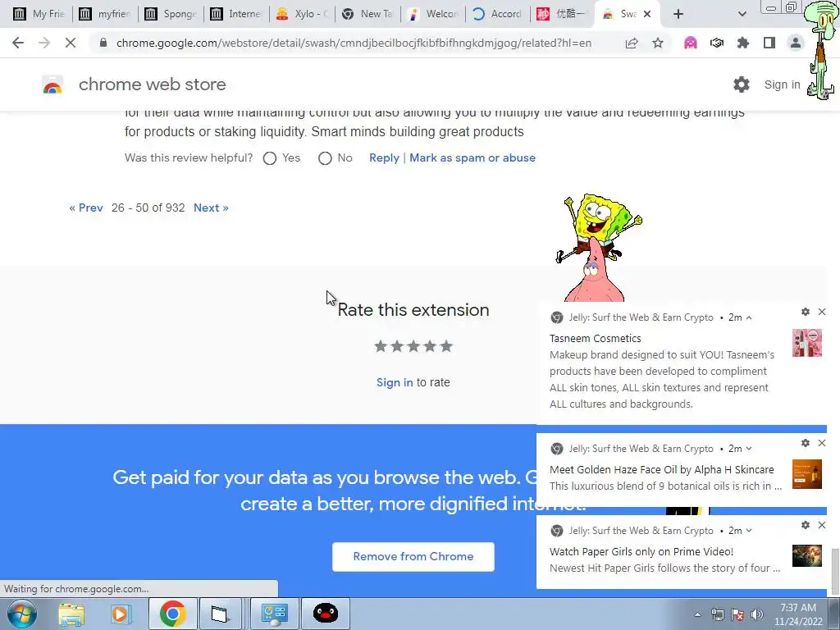
Task: Launch Windows Media Player from taskbar
Action: pos(121,614)
